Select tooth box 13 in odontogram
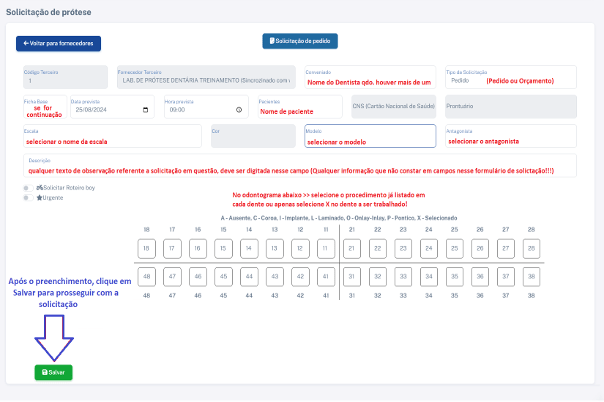This screenshot has width=604, height=402. click(x=275, y=249)
